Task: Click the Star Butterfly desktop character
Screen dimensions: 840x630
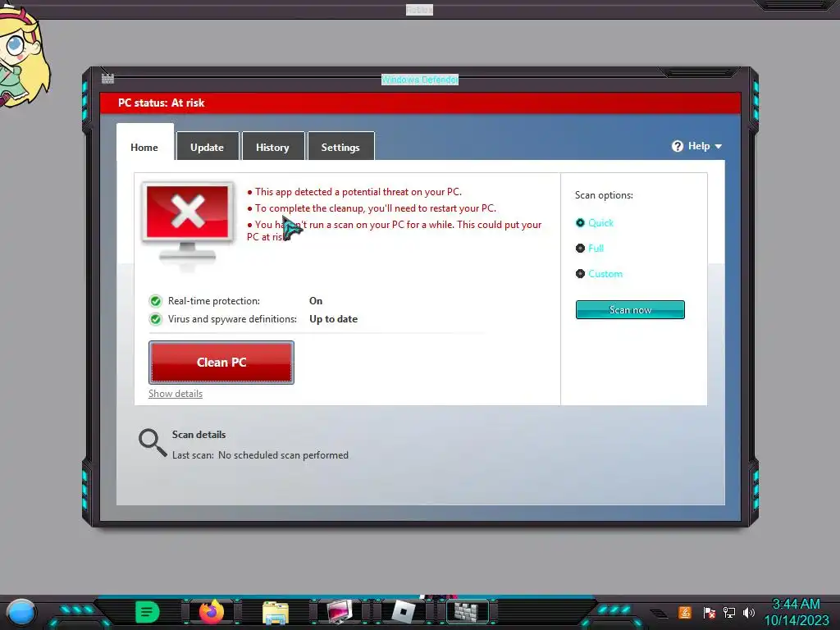Action: pyautogui.click(x=22, y=57)
